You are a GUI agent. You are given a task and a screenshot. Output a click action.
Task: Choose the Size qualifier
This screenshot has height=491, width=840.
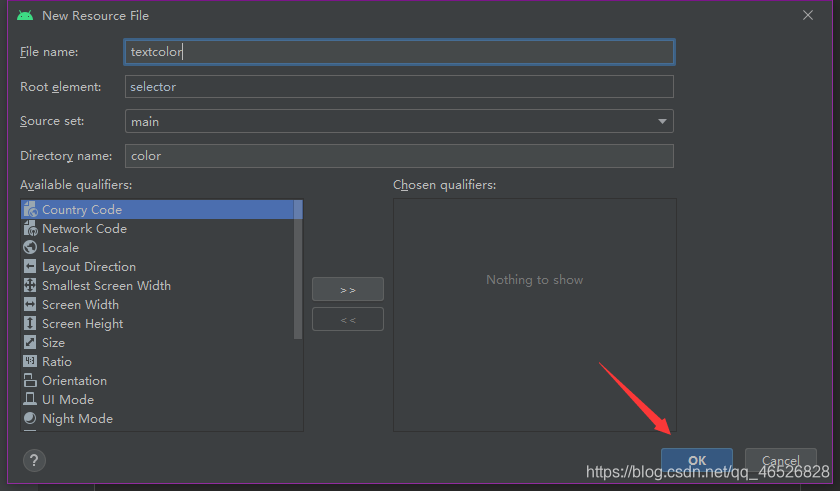point(158,343)
